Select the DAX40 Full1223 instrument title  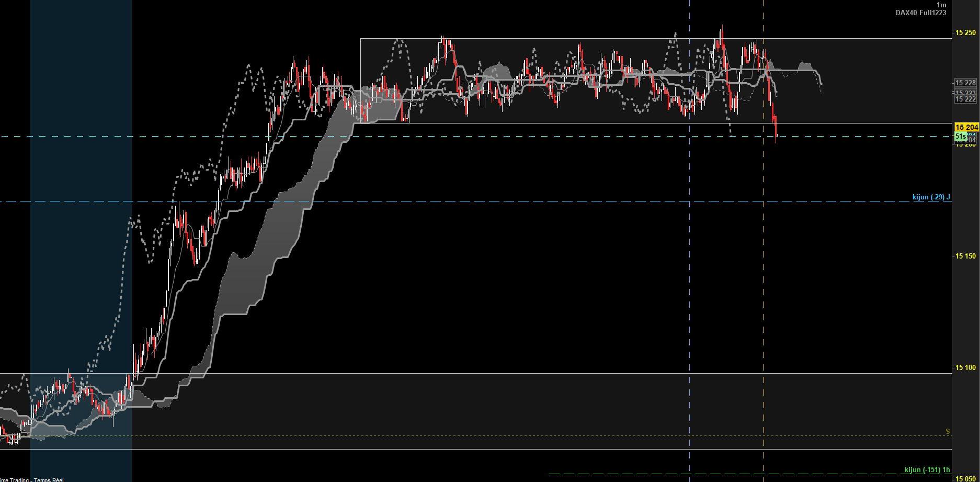(x=920, y=13)
